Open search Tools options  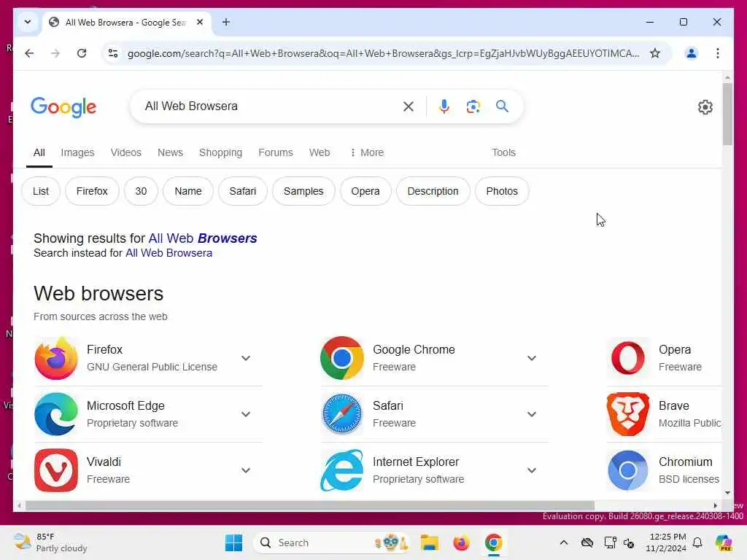click(503, 152)
